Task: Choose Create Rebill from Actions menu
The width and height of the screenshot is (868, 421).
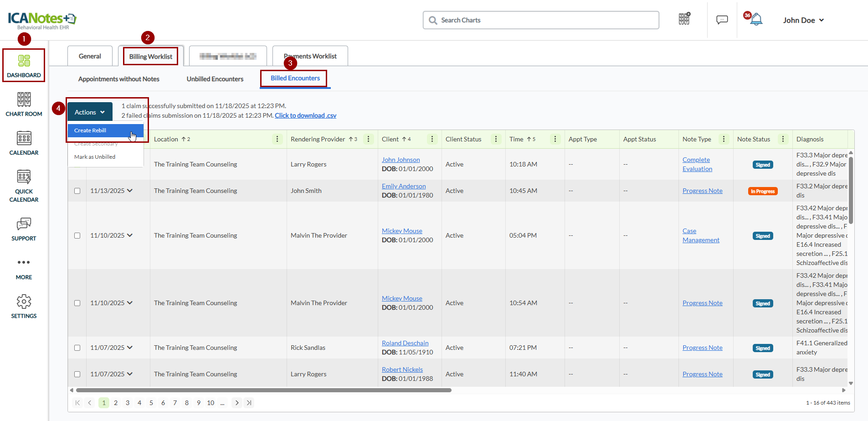Action: pyautogui.click(x=90, y=130)
